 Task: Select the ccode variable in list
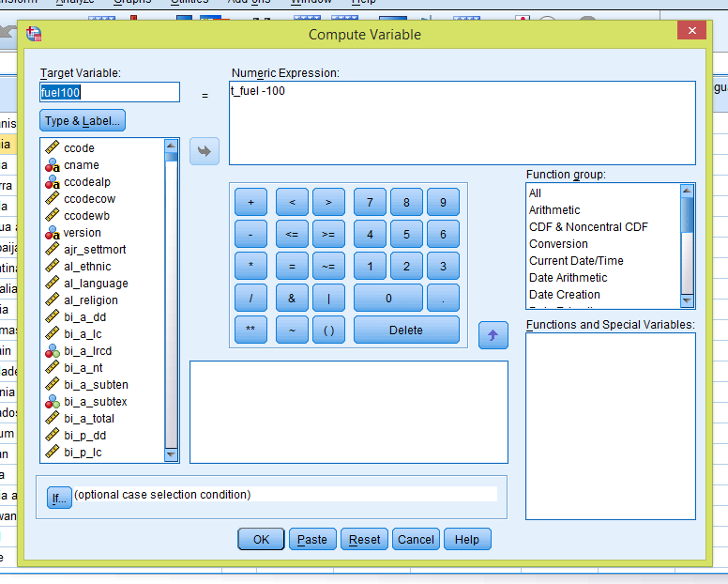tap(79, 148)
